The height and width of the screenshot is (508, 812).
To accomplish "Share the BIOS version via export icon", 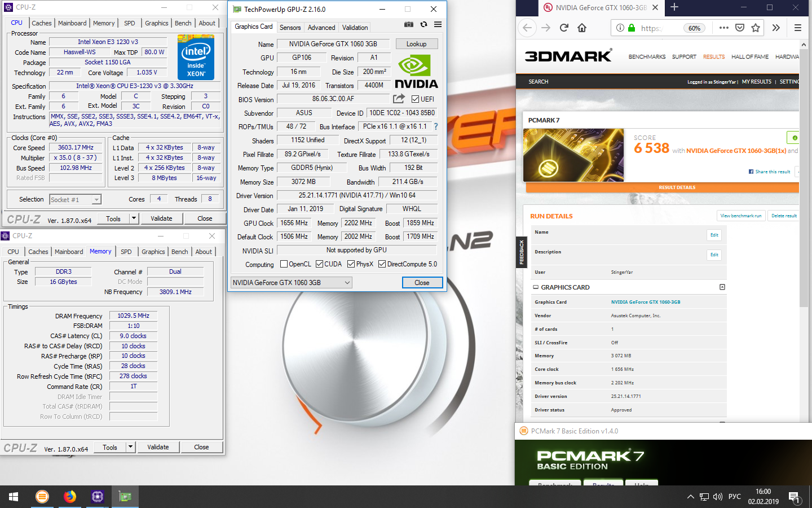I will [399, 99].
